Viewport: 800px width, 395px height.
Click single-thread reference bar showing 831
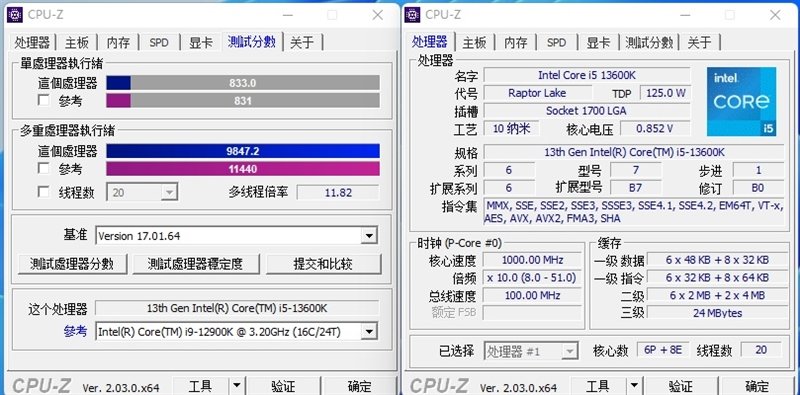tap(243, 101)
